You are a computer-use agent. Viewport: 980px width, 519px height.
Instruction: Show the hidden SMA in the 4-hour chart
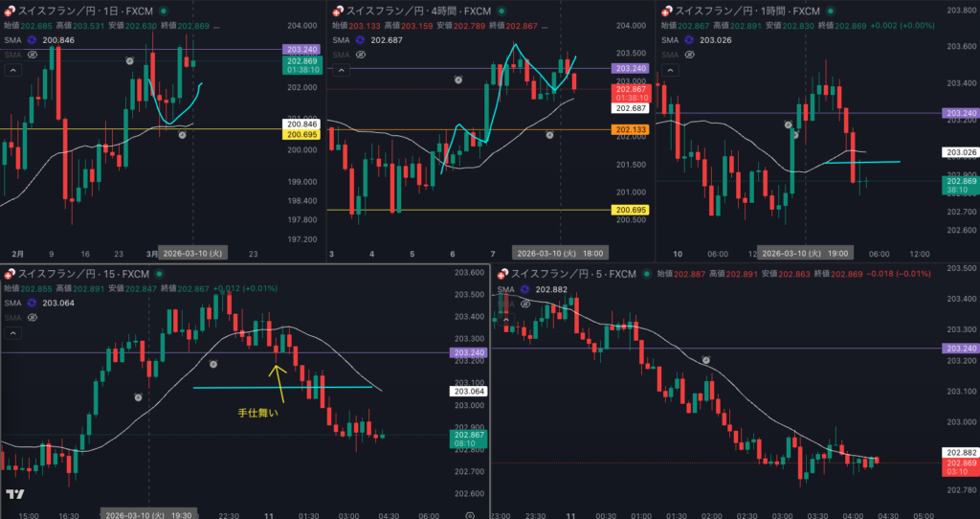click(x=360, y=56)
